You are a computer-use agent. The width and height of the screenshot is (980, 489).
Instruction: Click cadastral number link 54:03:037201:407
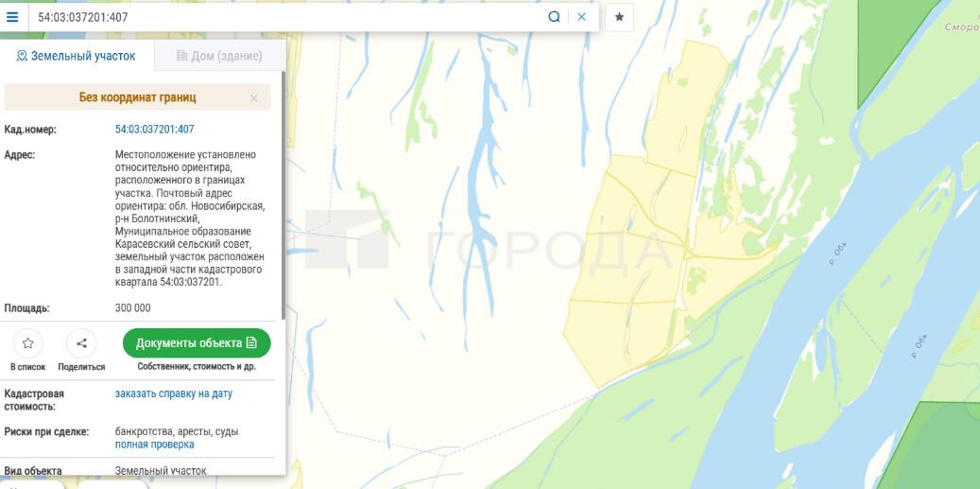[154, 130]
